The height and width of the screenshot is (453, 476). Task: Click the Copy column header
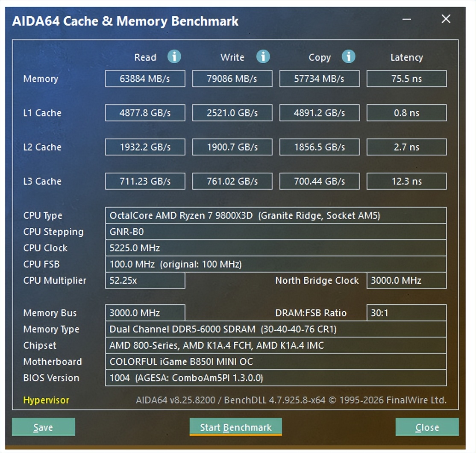[320, 57]
